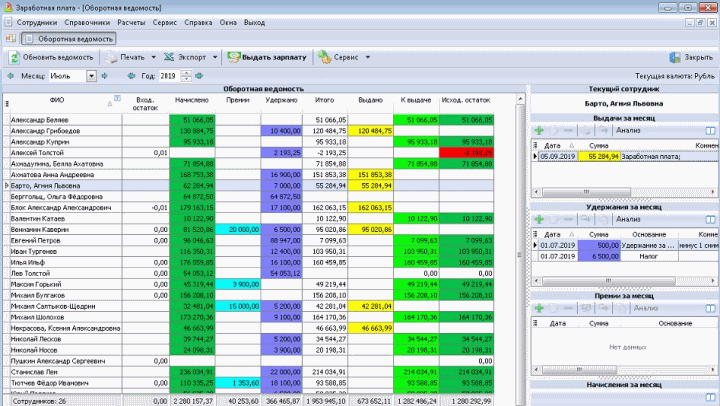Viewport: 720px width, 406px height.
Task: Click Анализ in Удержания за месяц panel
Action: point(628,220)
